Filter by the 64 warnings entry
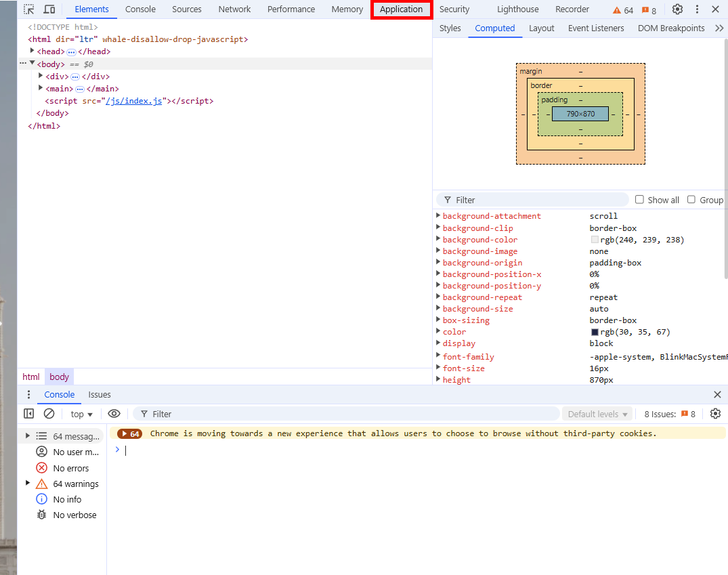This screenshot has width=728, height=575. pyautogui.click(x=68, y=484)
